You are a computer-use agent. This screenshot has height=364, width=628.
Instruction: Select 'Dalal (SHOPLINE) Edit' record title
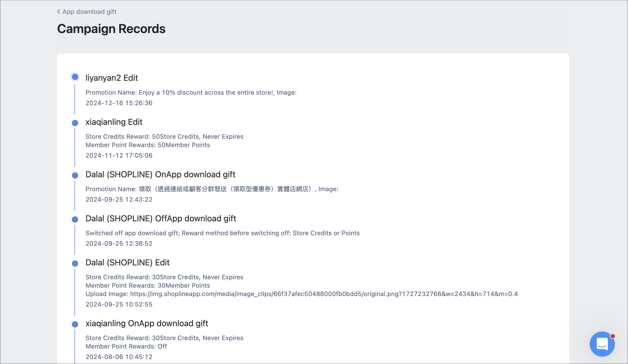coord(127,263)
